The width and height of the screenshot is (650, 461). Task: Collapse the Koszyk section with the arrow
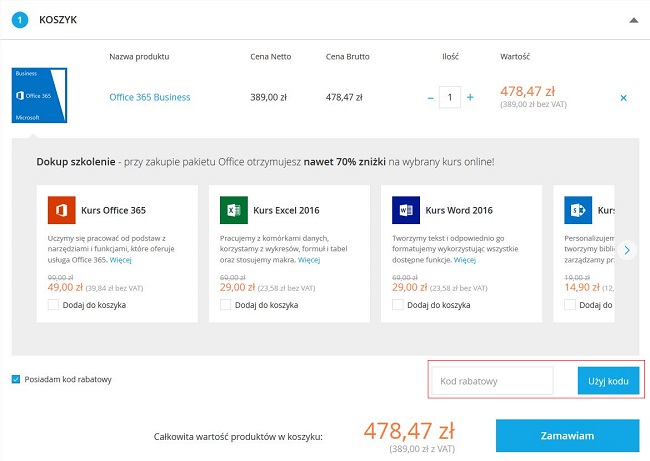632,19
